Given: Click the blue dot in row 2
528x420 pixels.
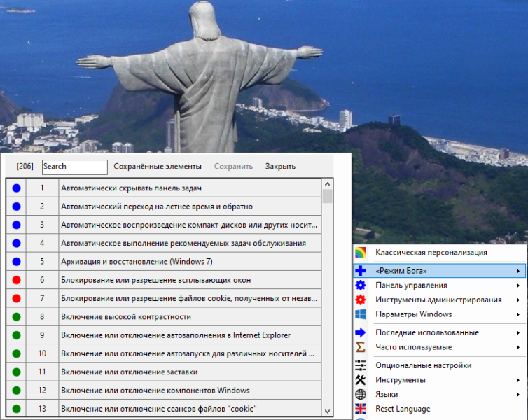Looking at the screenshot, I should [17, 206].
